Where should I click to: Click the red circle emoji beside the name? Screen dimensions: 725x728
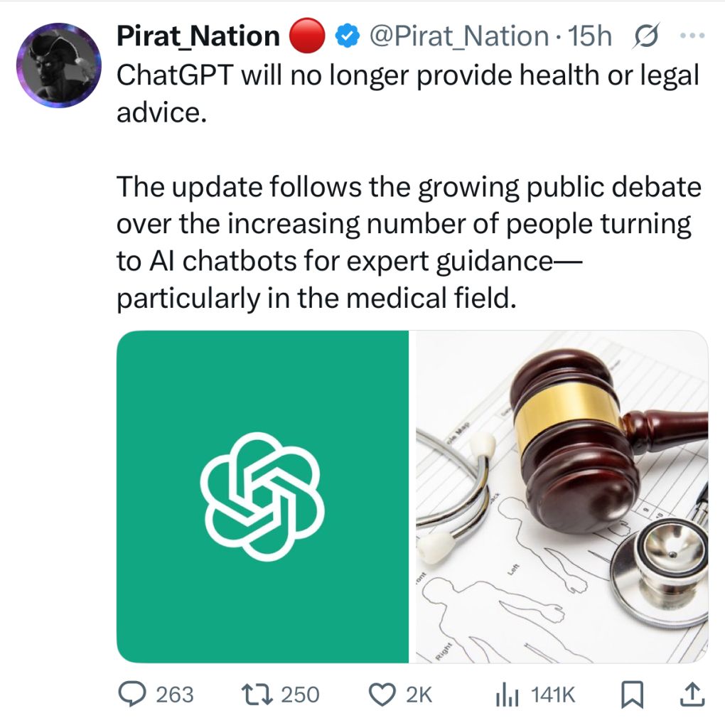pos(308,36)
